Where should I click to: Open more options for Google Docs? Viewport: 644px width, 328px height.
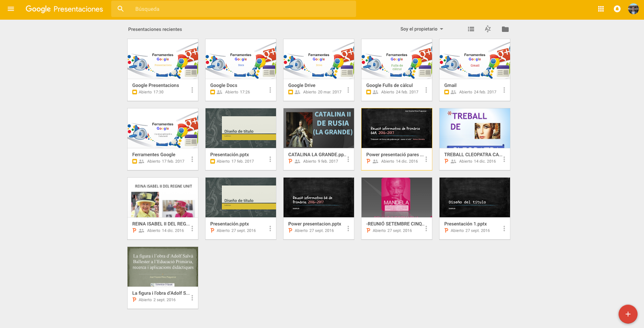(270, 90)
